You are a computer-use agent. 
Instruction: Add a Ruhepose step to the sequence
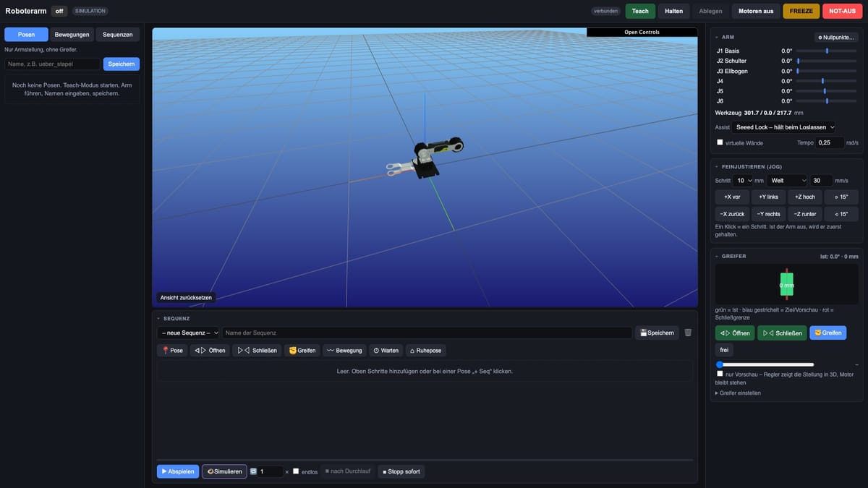pyautogui.click(x=426, y=350)
